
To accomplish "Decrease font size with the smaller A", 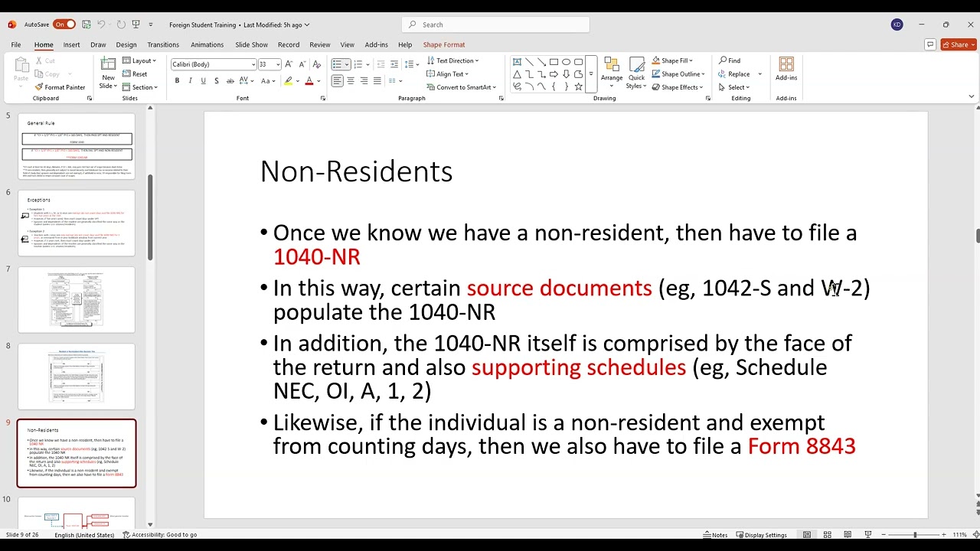I will [x=303, y=64].
